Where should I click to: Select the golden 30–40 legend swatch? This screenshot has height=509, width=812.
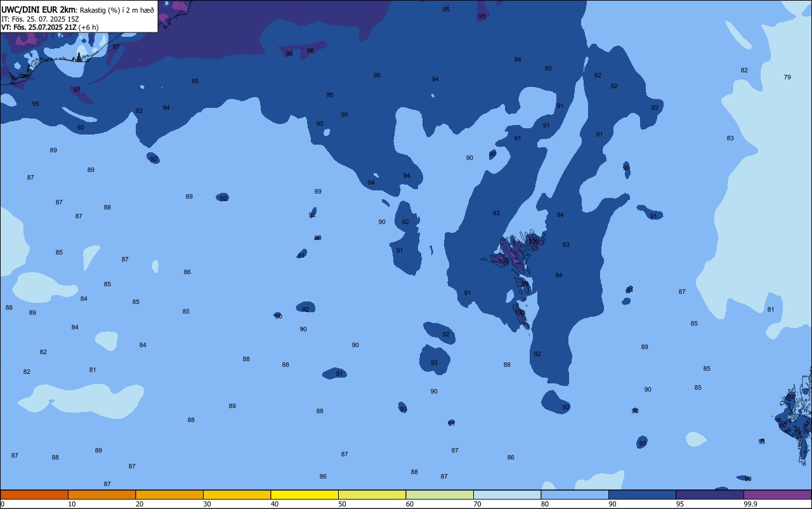click(237, 494)
